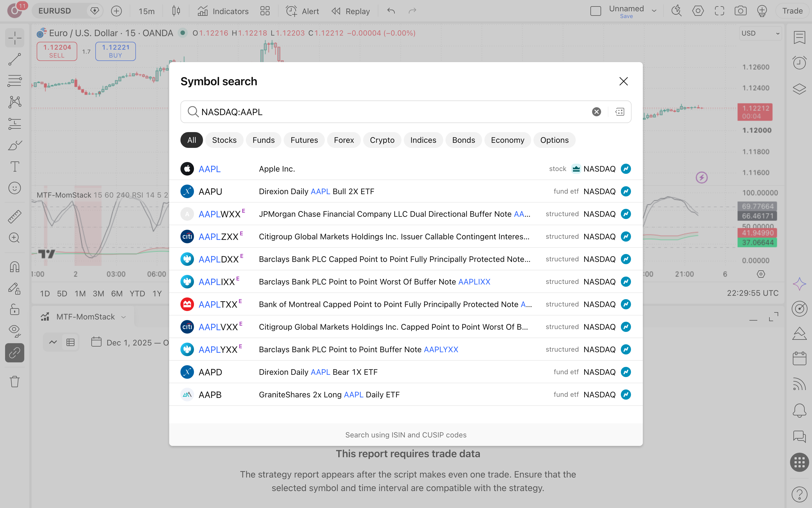This screenshot has height=508, width=812.
Task: Open the candlestick chart type menu
Action: 176,11
